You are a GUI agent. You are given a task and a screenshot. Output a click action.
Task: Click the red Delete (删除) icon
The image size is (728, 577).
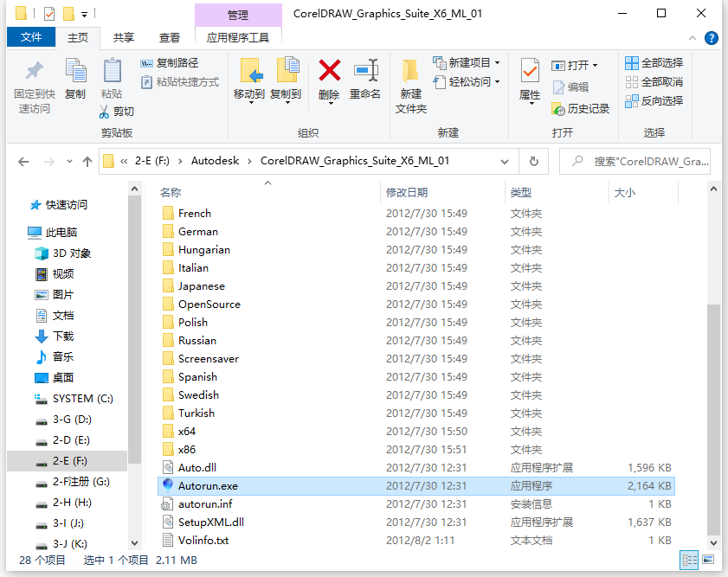pos(329,70)
